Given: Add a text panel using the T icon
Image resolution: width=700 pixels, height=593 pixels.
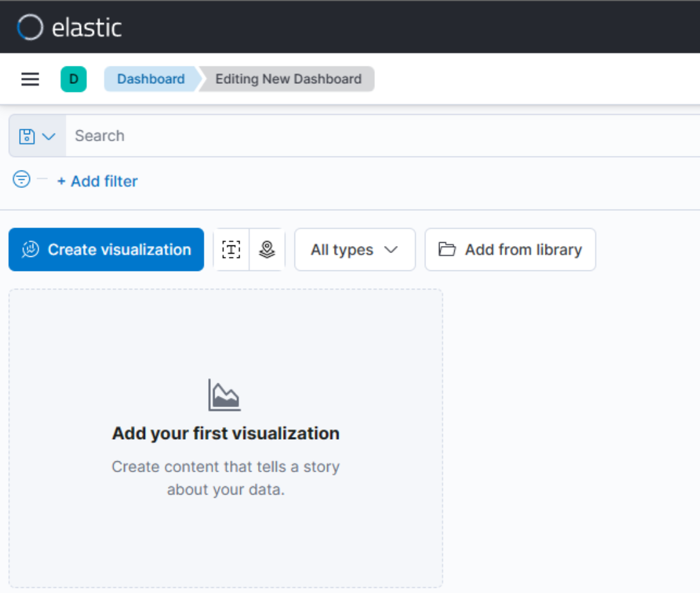Looking at the screenshot, I should [x=230, y=249].
